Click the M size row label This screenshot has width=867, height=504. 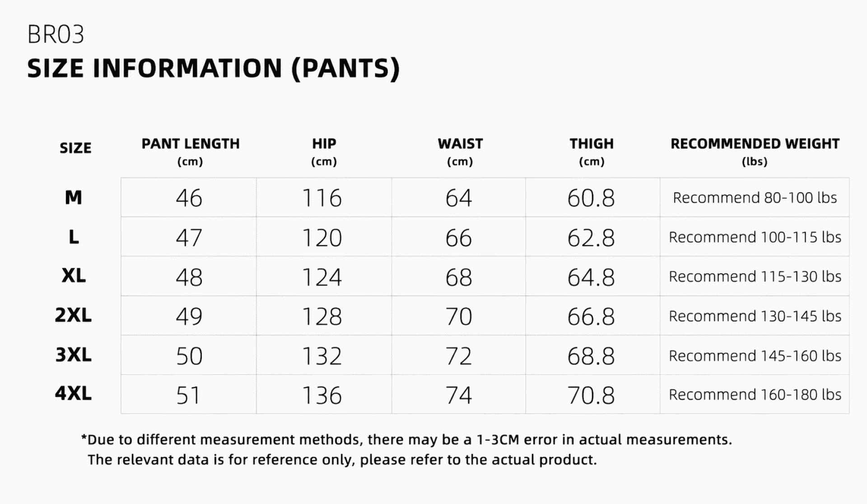(74, 197)
